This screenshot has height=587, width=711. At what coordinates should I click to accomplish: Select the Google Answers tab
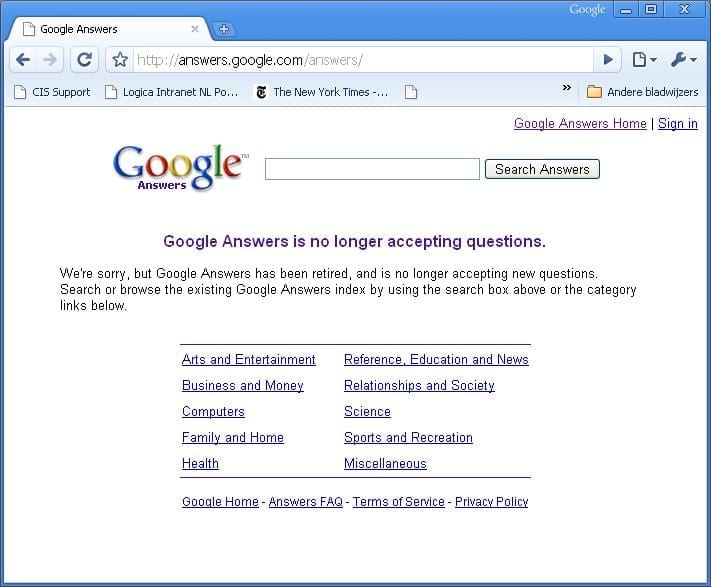tap(109, 29)
